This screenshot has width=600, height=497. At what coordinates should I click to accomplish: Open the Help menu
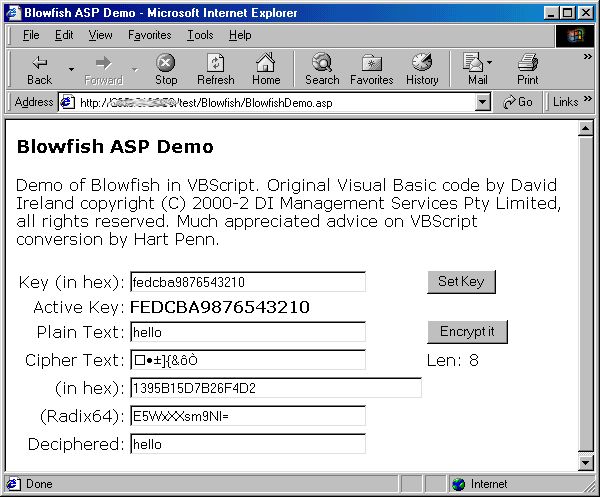pos(240,35)
